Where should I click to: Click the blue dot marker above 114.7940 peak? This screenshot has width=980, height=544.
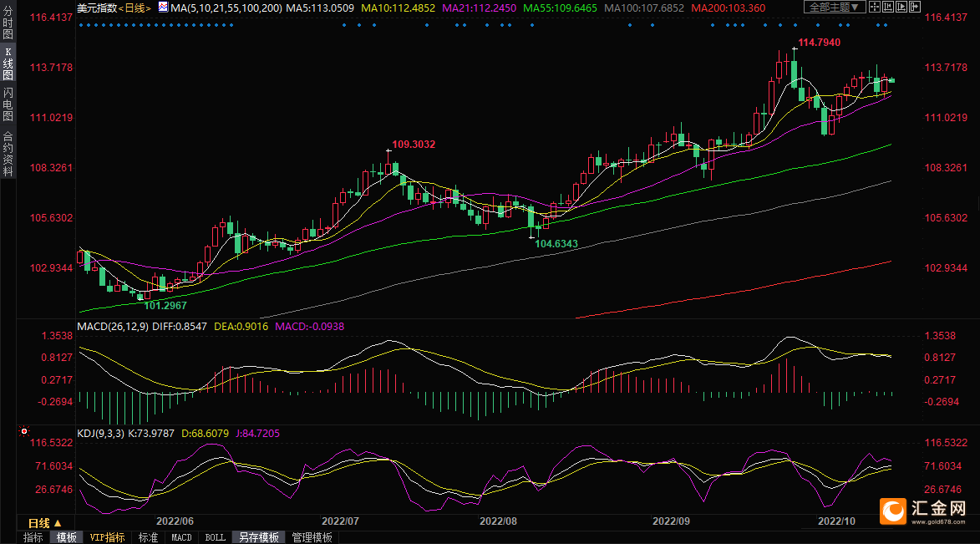[795, 25]
